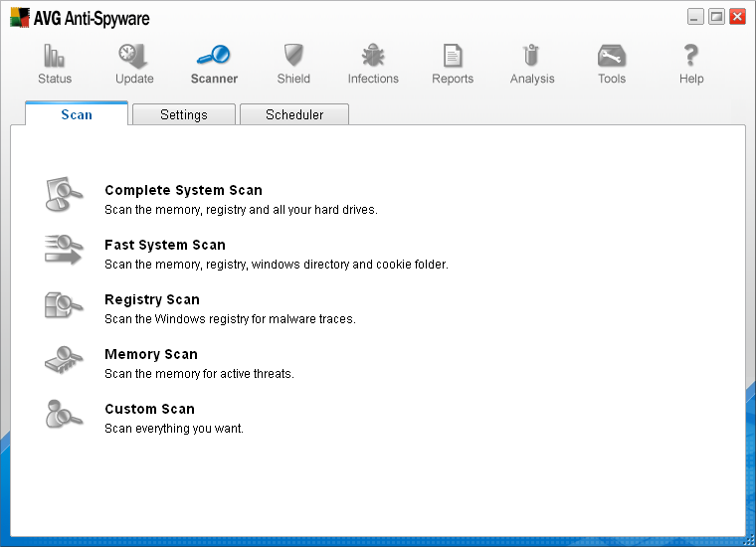Open the Shield section icon

(x=293, y=55)
